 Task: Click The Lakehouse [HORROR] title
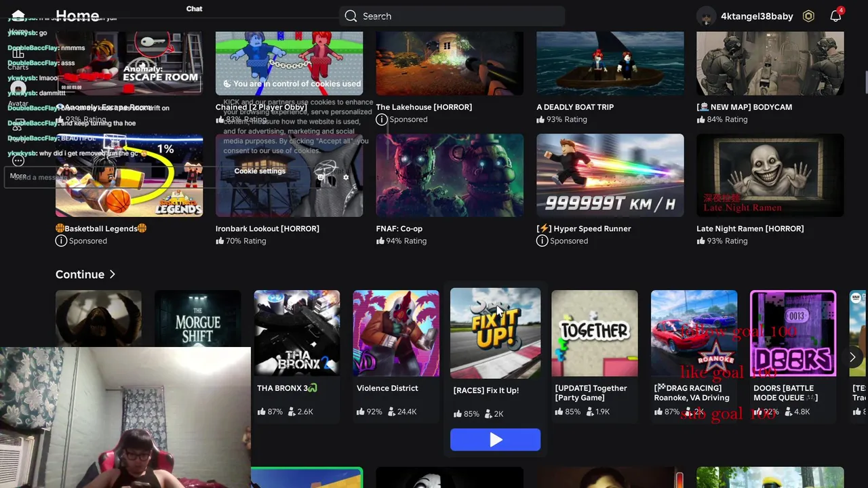pos(424,107)
